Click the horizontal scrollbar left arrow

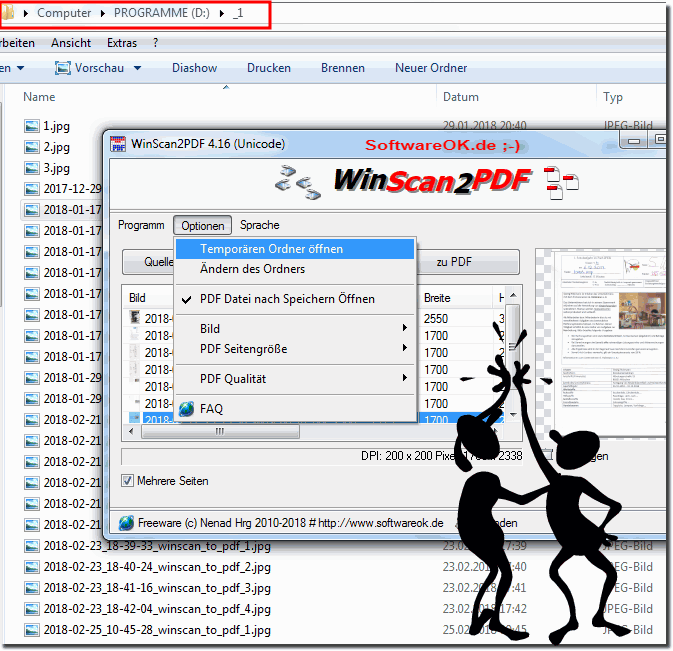pyautogui.click(x=131, y=431)
